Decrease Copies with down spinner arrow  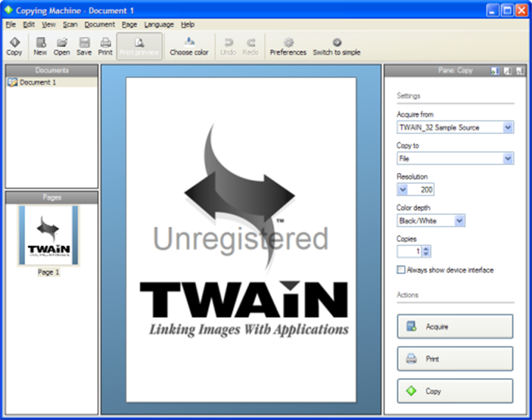[426, 254]
